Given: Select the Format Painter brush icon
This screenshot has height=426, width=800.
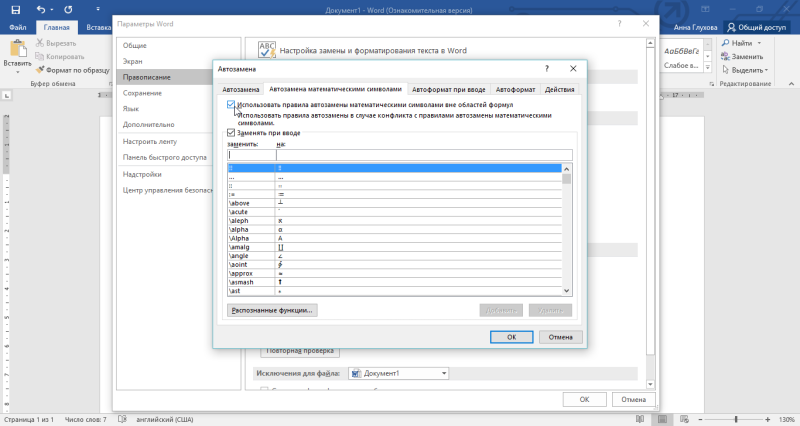Looking at the screenshot, I should 40,70.
